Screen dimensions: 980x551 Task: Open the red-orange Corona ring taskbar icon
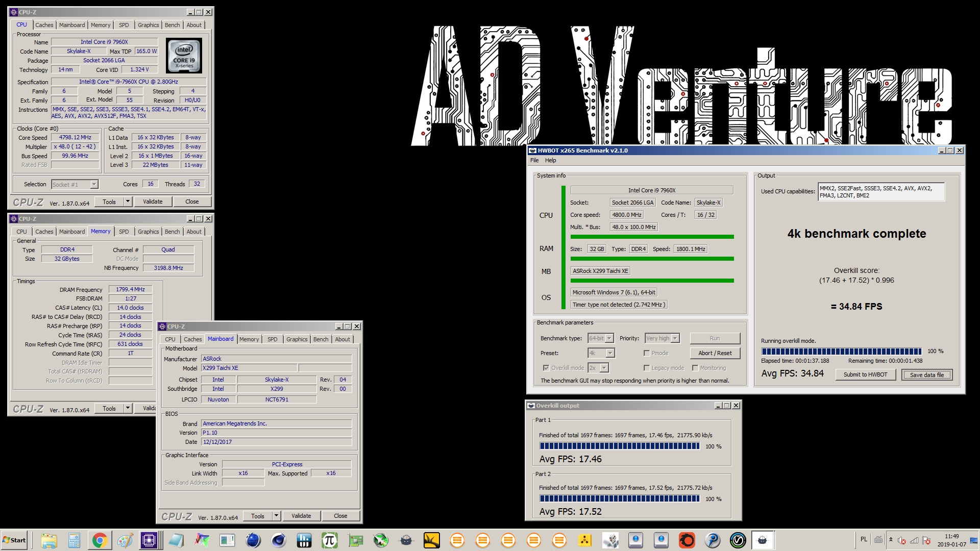click(x=687, y=540)
